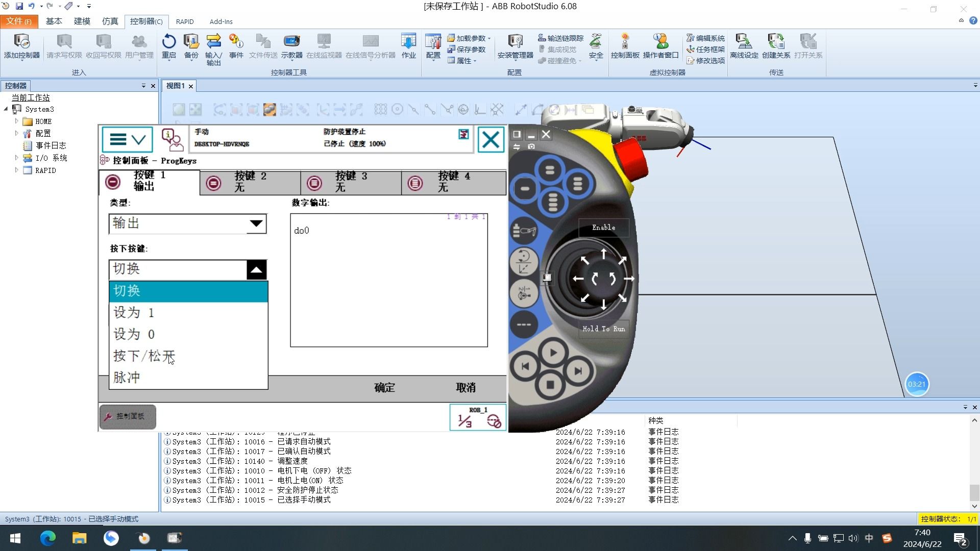Open the 事件 (Events) viewer
Image resolution: width=980 pixels, height=551 pixels.
tap(236, 46)
